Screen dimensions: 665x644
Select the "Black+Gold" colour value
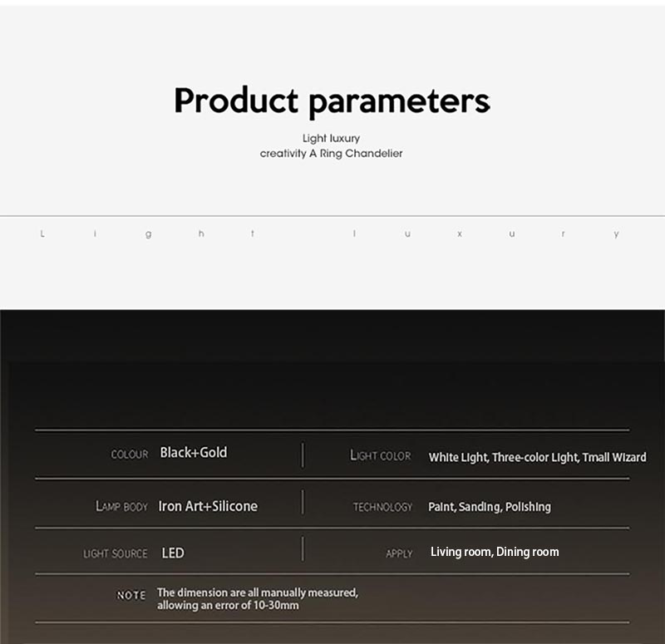[193, 453]
